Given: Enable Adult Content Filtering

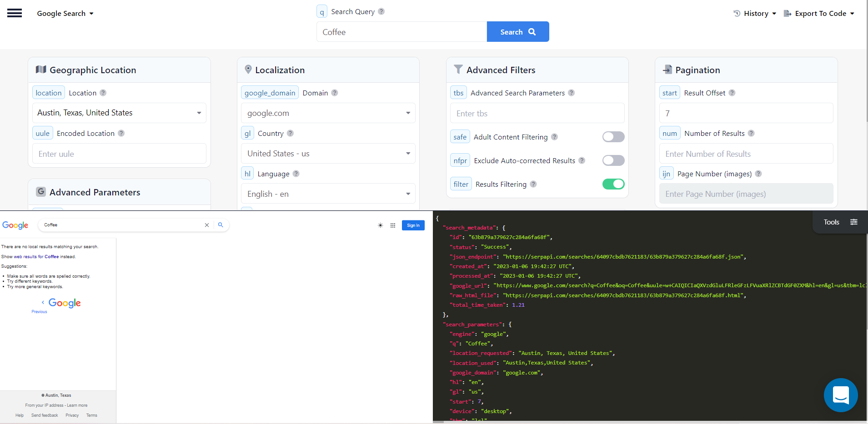Looking at the screenshot, I should point(613,136).
